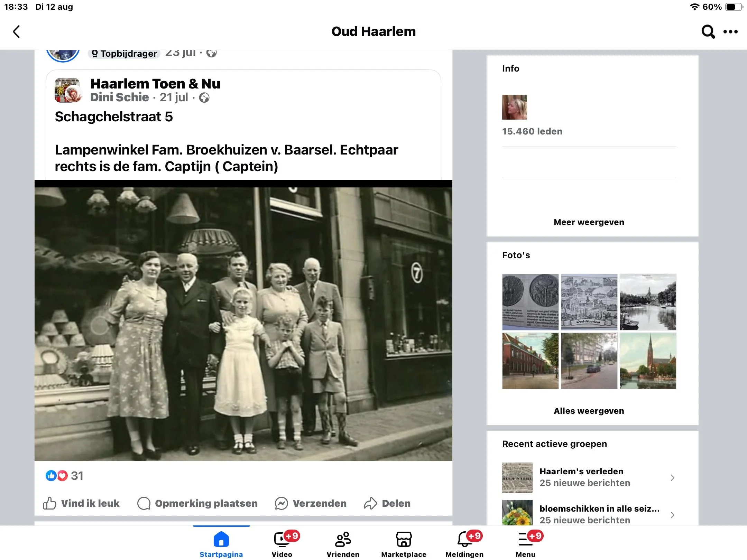Tap the back arrow at top left
The height and width of the screenshot is (560, 747).
[16, 31]
